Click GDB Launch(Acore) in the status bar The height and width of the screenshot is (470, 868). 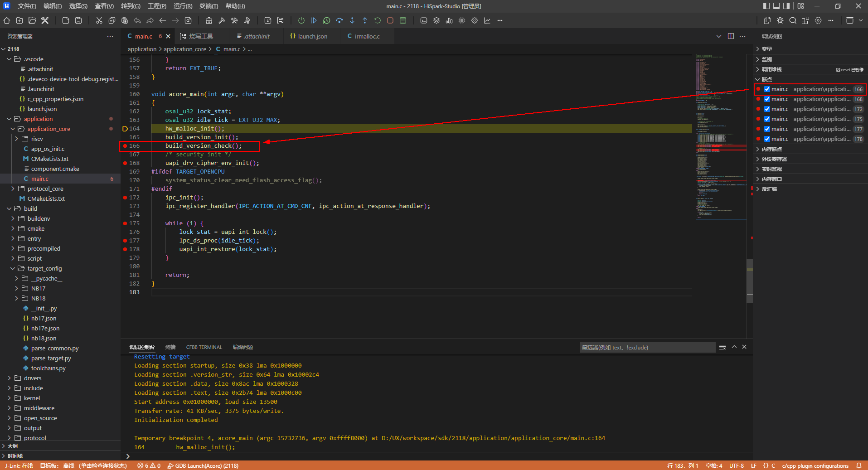(203, 465)
